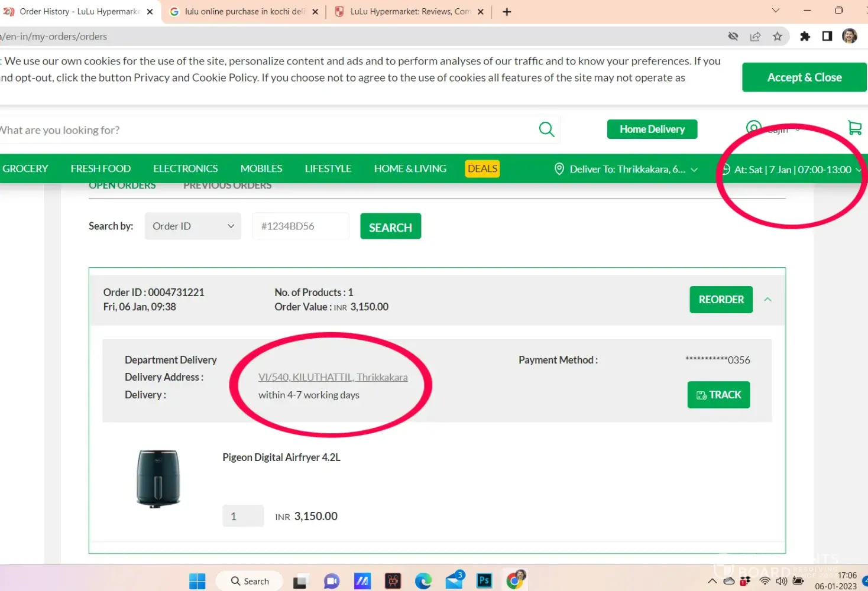The width and height of the screenshot is (868, 591).
Task: Open Windows taskbar Search box
Action: [249, 581]
